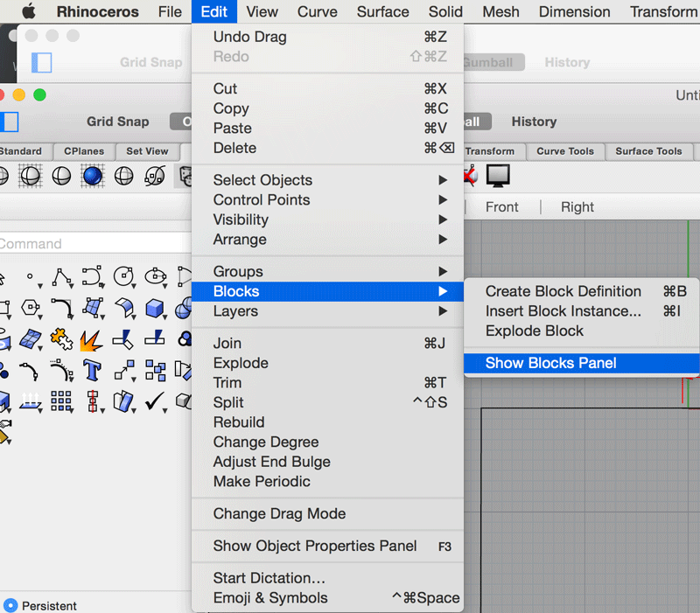
Task: Select the Ellipse tool icon
Action: [x=156, y=277]
